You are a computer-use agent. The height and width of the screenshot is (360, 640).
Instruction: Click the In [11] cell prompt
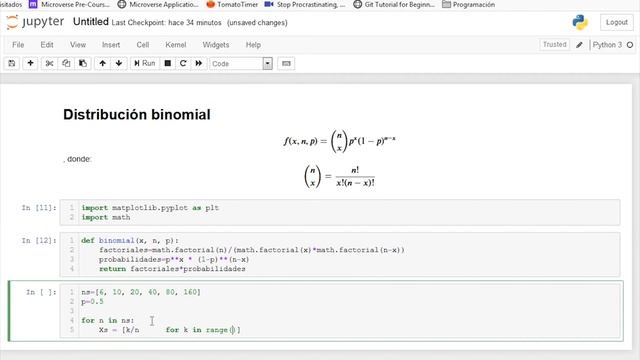coord(39,208)
